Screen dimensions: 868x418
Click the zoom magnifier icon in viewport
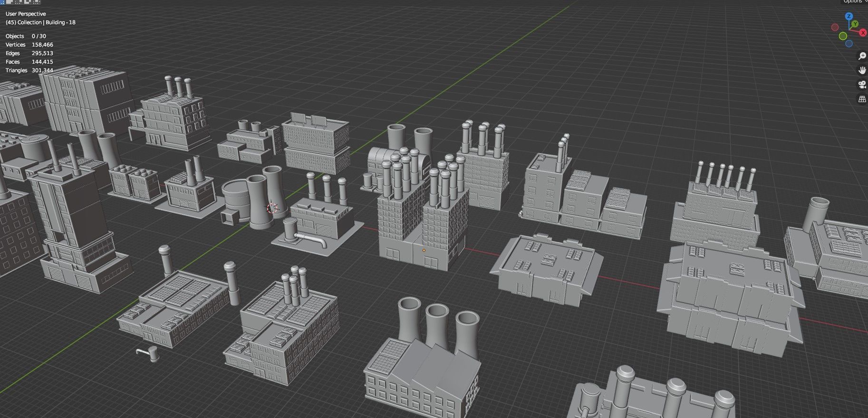(862, 56)
